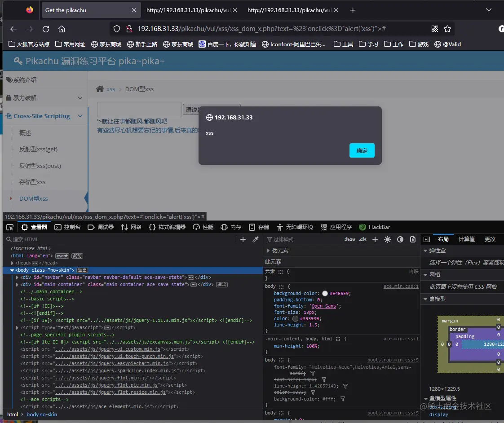The width and height of the screenshot is (504, 423).
Task: Collapse the sidebar pane toggle icon
Action: (427, 239)
